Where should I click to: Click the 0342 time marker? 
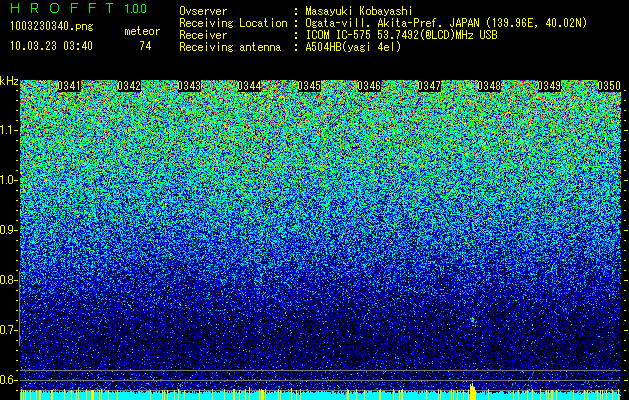pos(130,86)
